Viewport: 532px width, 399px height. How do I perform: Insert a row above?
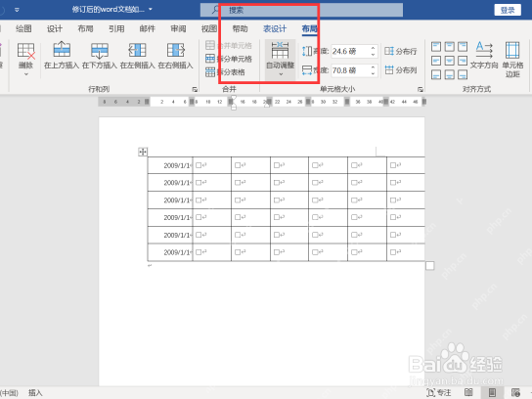62,56
